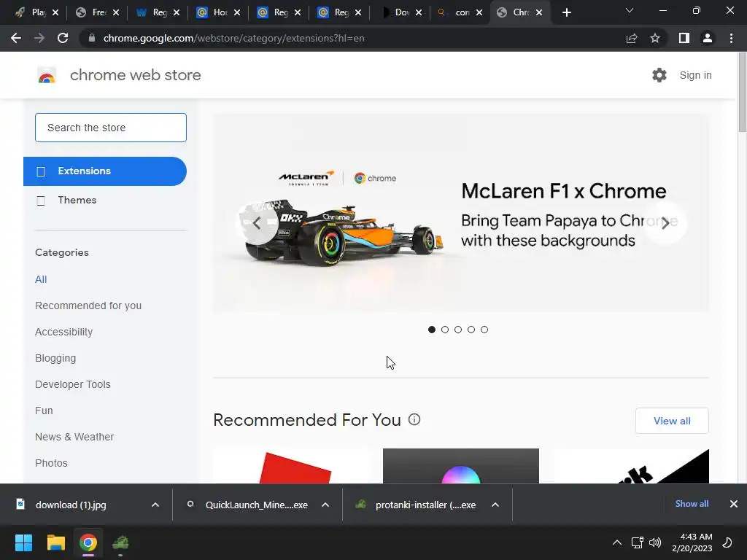Open a new browser tab

(x=566, y=12)
